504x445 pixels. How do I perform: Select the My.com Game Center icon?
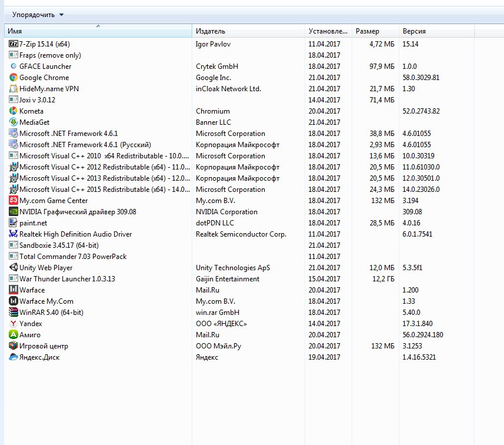tap(13, 201)
